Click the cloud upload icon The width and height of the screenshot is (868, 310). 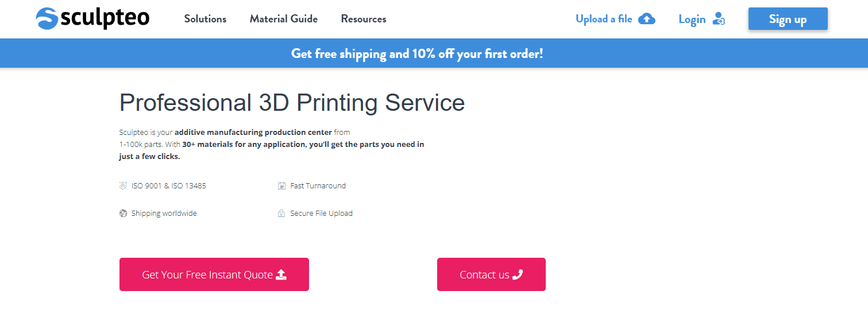point(647,19)
